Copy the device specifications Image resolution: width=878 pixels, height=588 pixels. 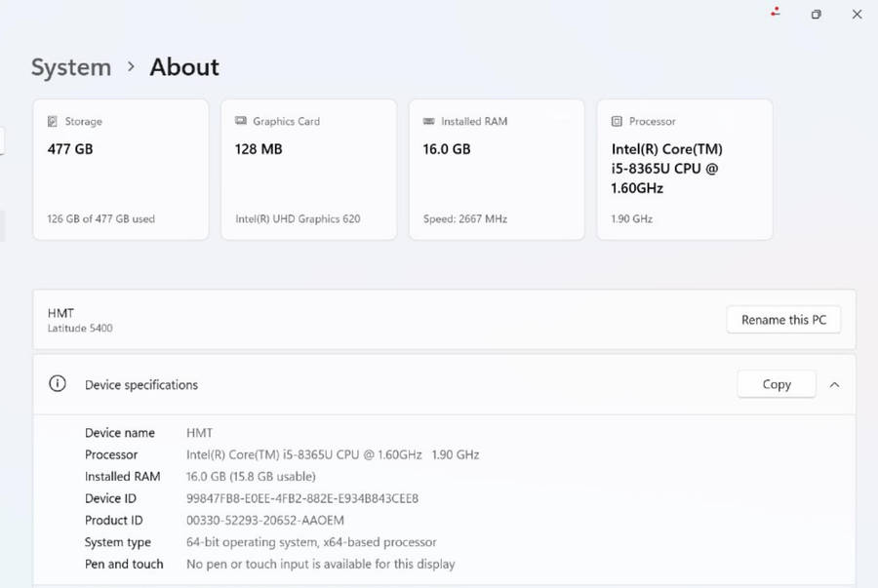pos(777,384)
